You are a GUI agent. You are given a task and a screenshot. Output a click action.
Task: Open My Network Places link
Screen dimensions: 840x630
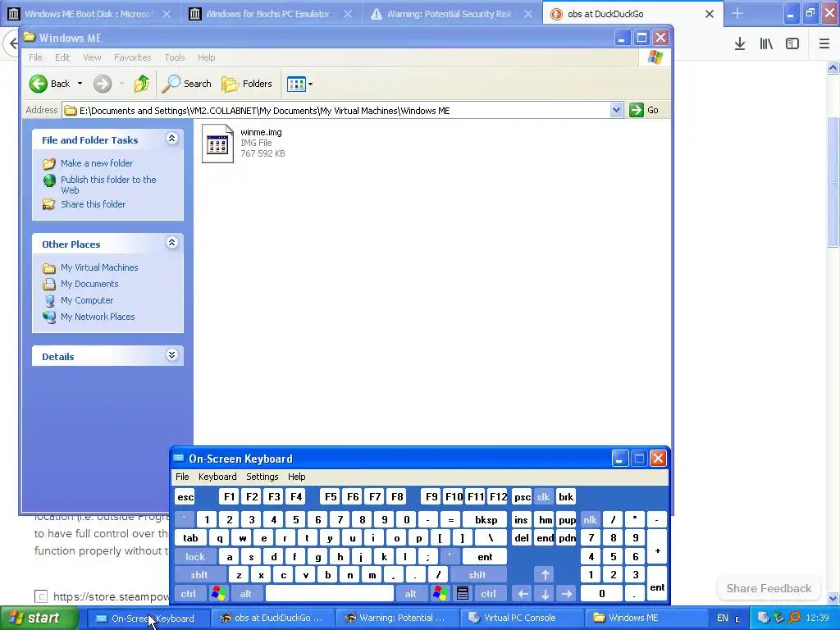click(x=98, y=317)
